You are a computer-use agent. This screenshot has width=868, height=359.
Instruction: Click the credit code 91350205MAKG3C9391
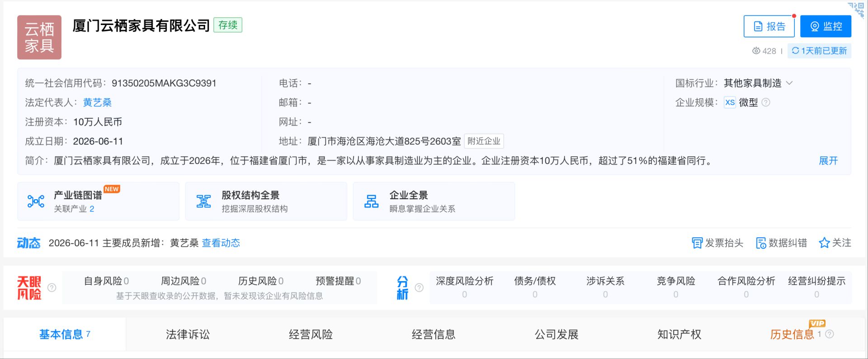pos(164,83)
